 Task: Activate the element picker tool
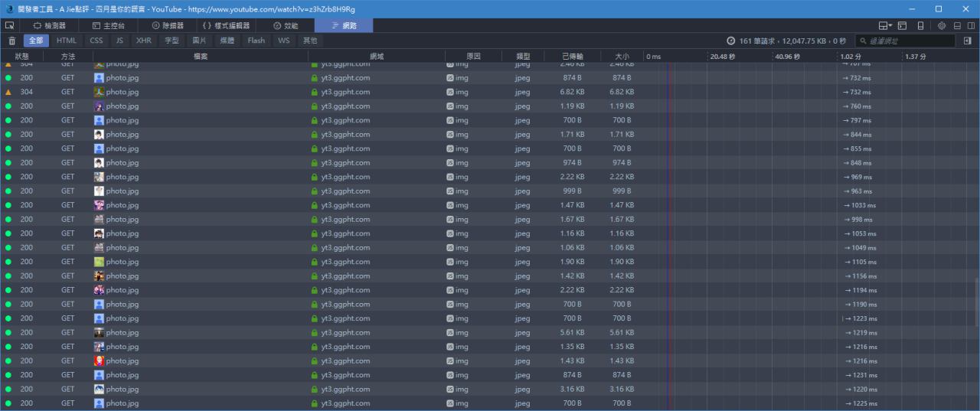[x=9, y=25]
